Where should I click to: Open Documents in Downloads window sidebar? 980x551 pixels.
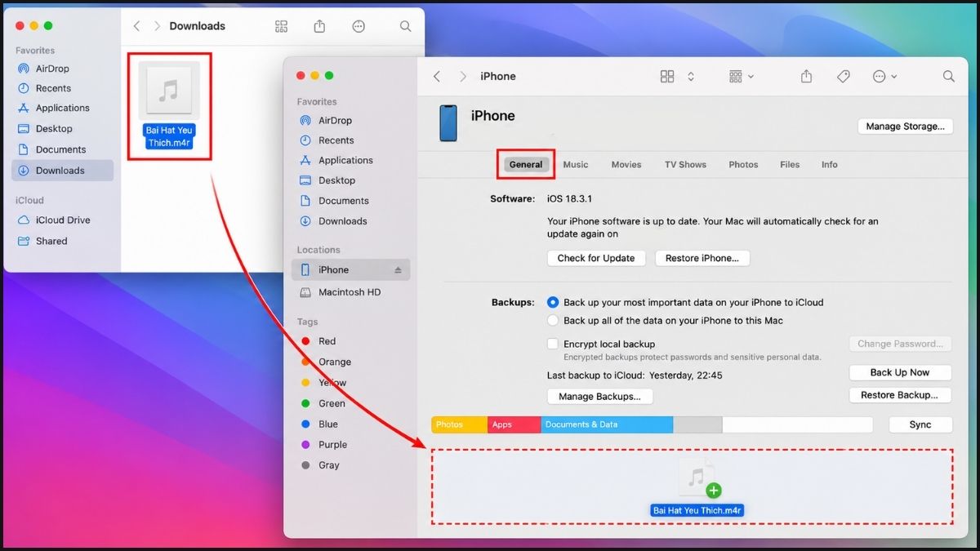[x=62, y=149]
